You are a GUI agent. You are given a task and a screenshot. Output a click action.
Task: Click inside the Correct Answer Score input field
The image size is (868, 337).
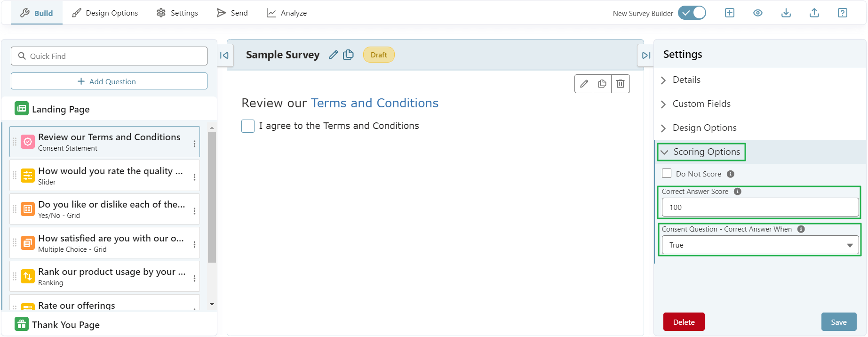759,207
